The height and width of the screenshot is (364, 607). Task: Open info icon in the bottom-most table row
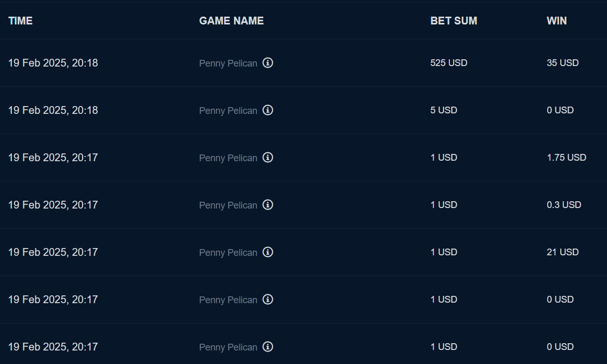pos(268,347)
